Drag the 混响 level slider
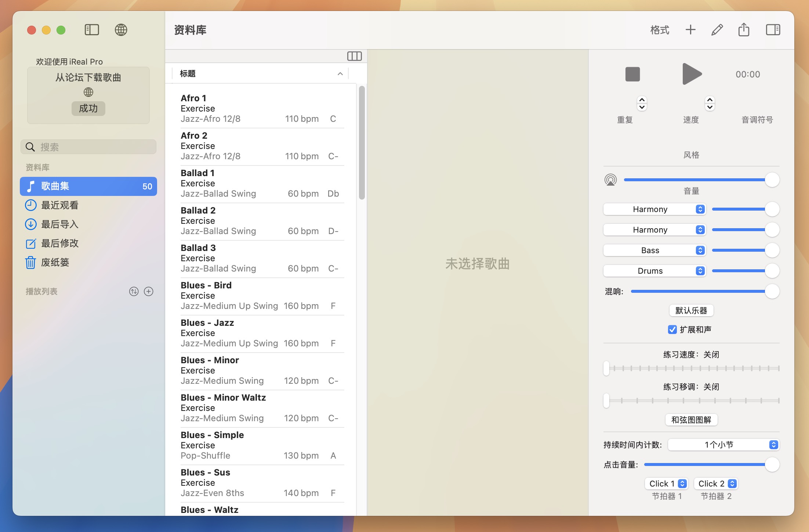Screen dimensions: 809x532 772,291
